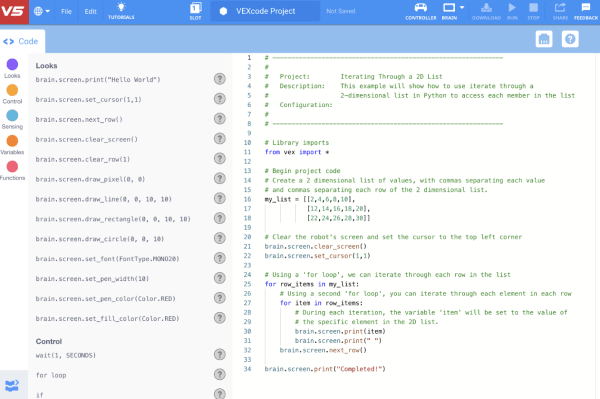Image resolution: width=600 pixels, height=399 pixels.
Task: Select the Variables category
Action: pos(12,145)
